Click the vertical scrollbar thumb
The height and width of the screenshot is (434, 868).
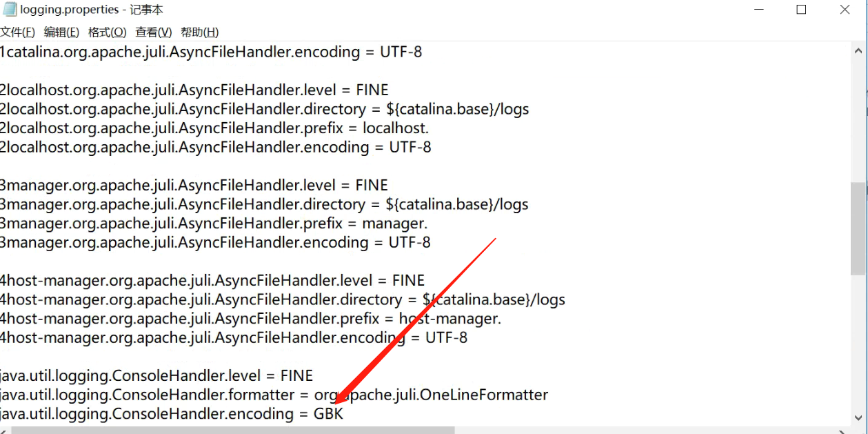coord(858,228)
